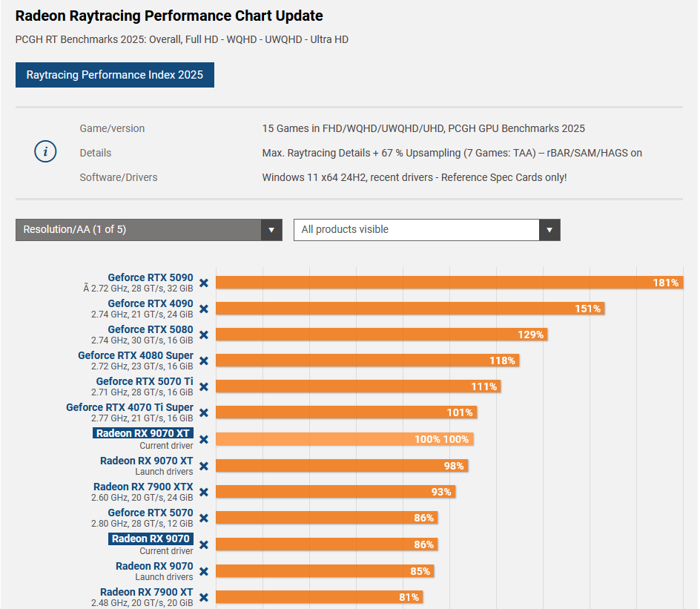Click Radeon RX 7900 XT product name
Screen dimensions: 700x609
pos(147,592)
